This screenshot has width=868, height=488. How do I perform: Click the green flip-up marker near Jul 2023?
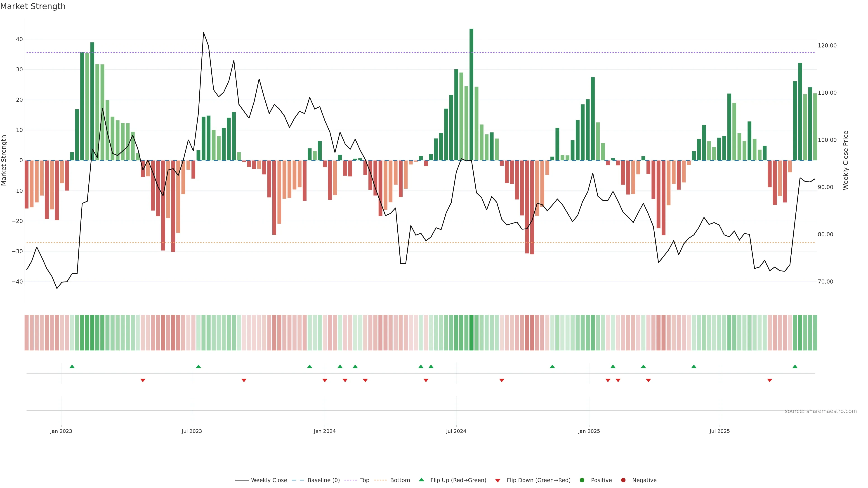click(x=198, y=366)
